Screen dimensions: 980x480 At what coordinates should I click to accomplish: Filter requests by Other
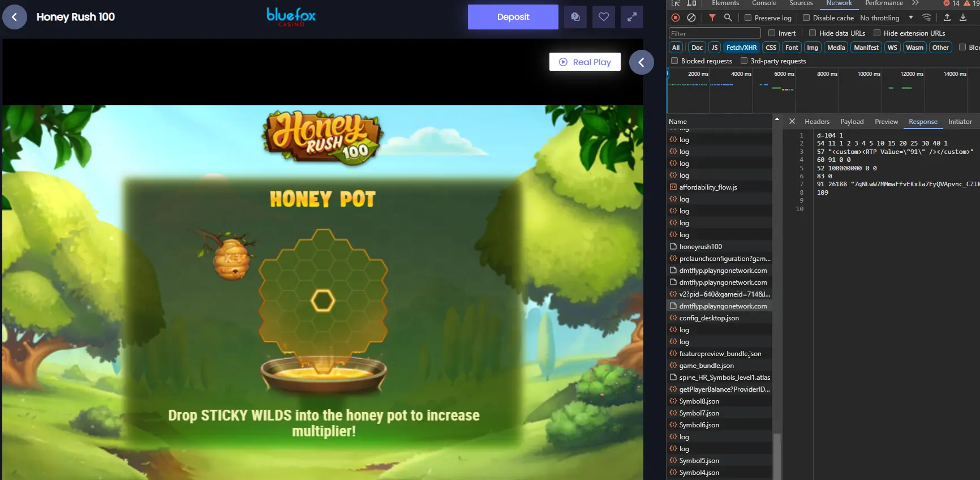click(x=940, y=48)
